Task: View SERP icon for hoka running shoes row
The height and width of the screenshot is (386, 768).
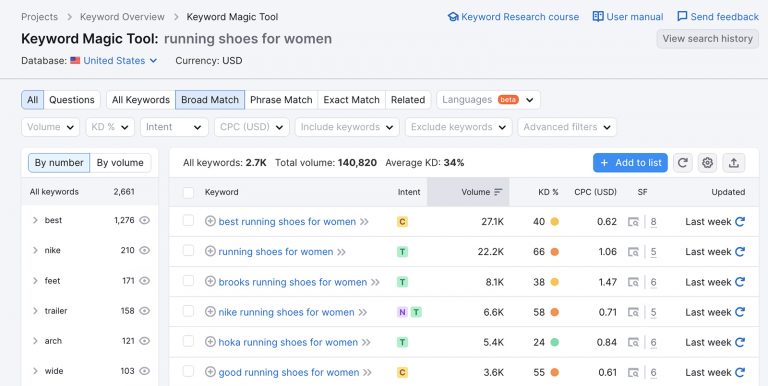Action: click(x=633, y=342)
